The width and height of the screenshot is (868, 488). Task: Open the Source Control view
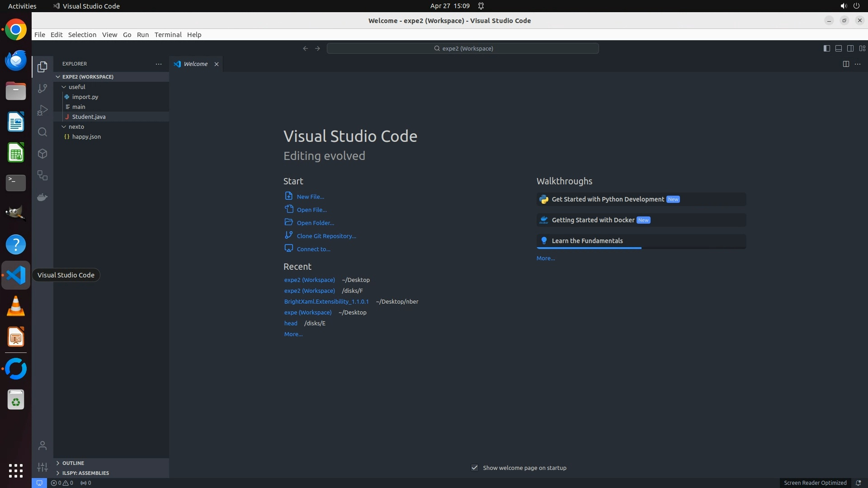pyautogui.click(x=42, y=89)
